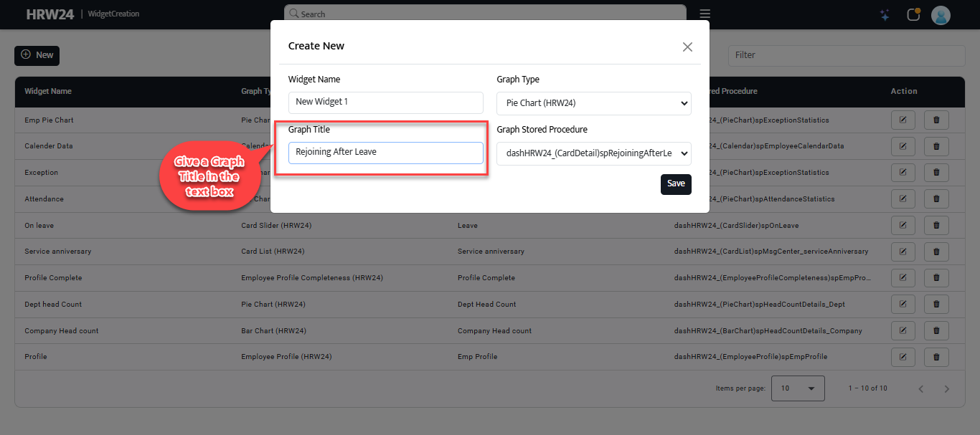Click edit icon for Profile widget
Viewport: 980px width, 435px height.
click(903, 357)
